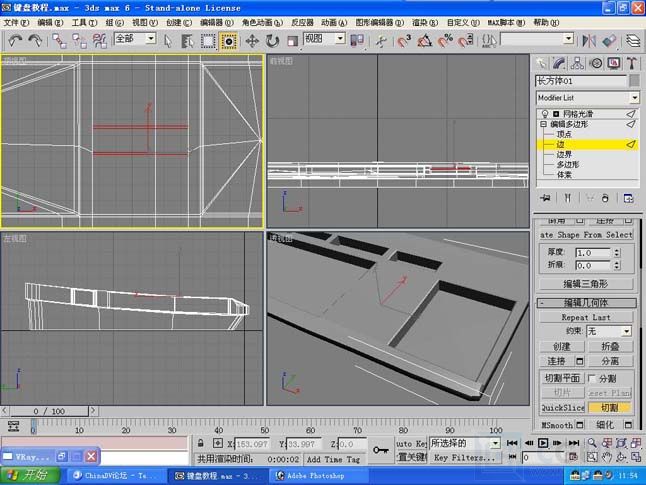Open the Select by Name tool
Screen dimensions: 646x485
pyautogui.click(x=187, y=41)
